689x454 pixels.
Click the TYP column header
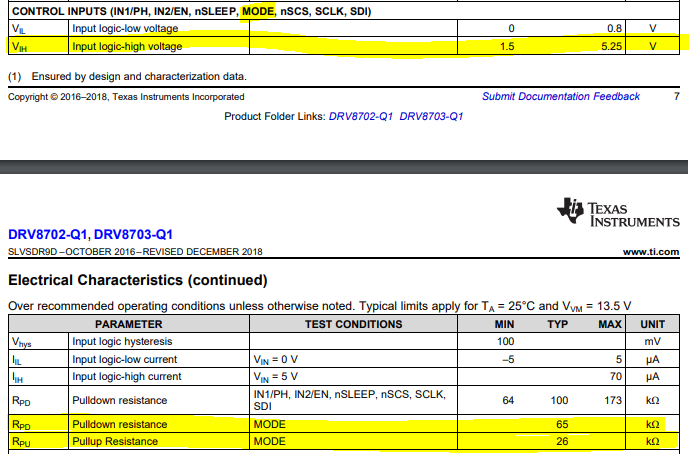(558, 324)
